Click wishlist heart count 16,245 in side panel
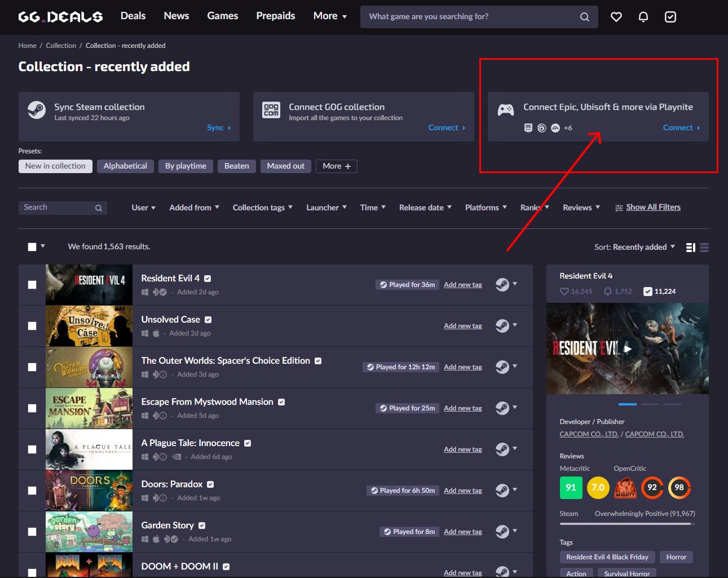The image size is (728, 578). tap(576, 292)
